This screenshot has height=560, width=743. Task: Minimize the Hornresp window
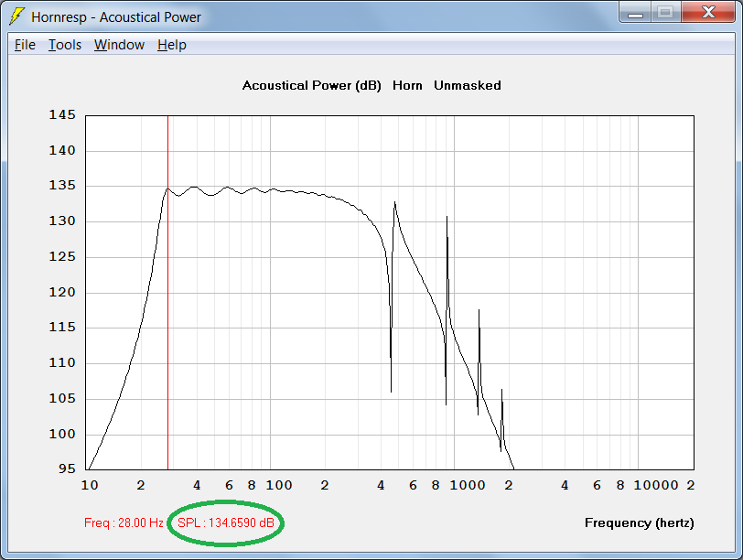pyautogui.click(x=635, y=13)
